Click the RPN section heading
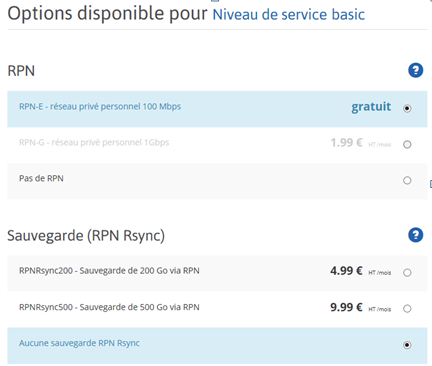Viewport: 432px width, 366px height. pos(21,71)
